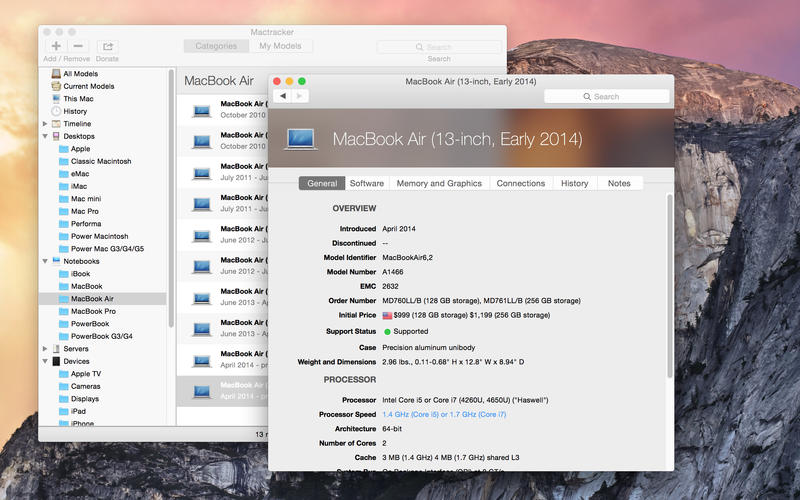Image resolution: width=800 pixels, height=500 pixels.
Task: Select the Software tab
Action: [x=367, y=183]
